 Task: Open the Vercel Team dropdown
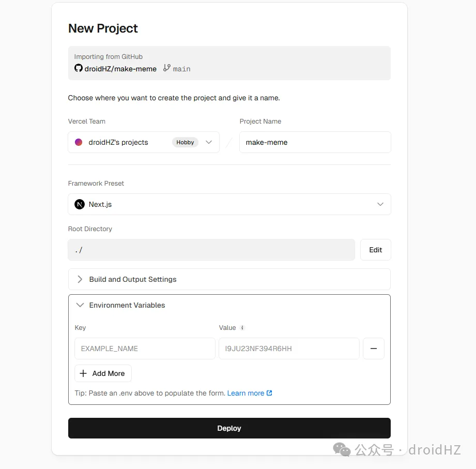pyautogui.click(x=208, y=142)
